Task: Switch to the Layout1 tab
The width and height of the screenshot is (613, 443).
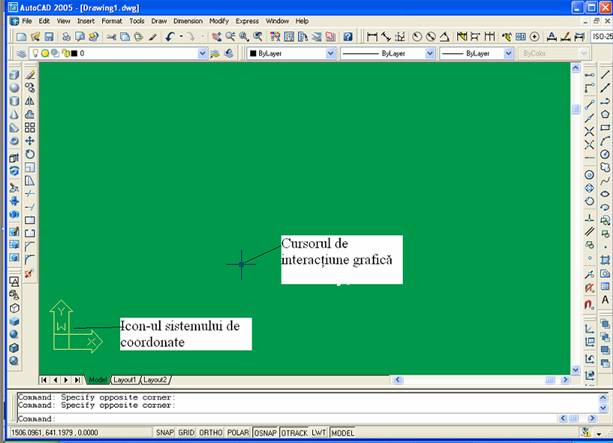Action: point(124,380)
